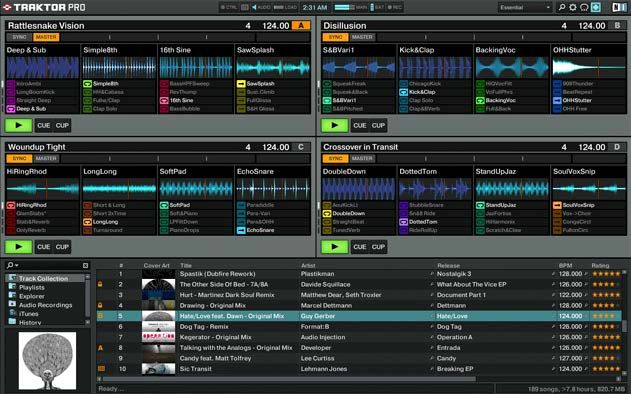Disable SYNC on Woundup Tight deck
Viewport: 631px width, 394px height.
tap(19, 159)
